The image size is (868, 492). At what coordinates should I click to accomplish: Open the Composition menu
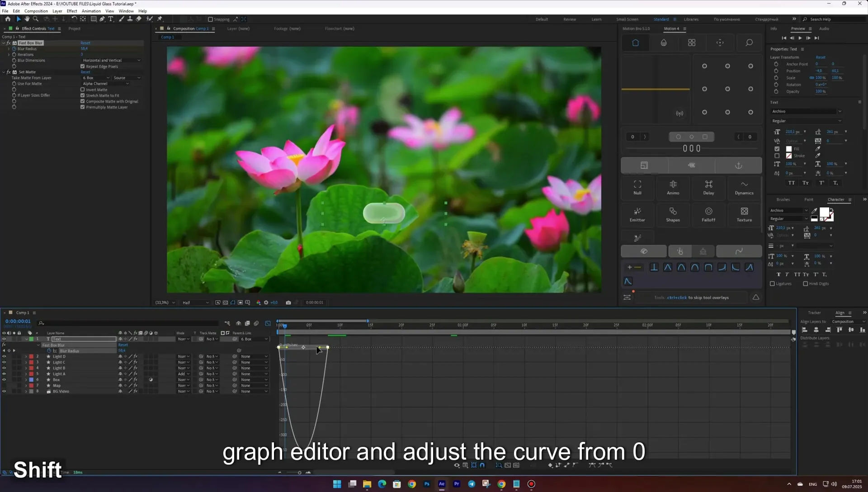pos(36,11)
